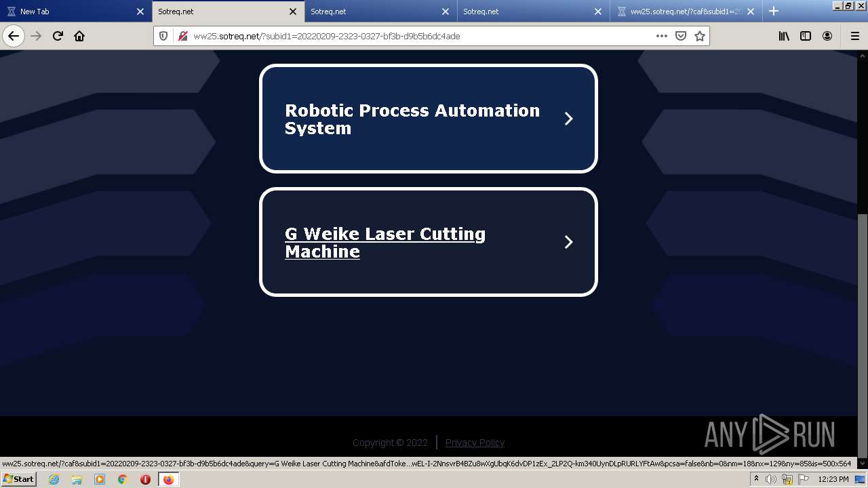Open the Privacy Policy link
This screenshot has width=868, height=488.
(x=475, y=443)
